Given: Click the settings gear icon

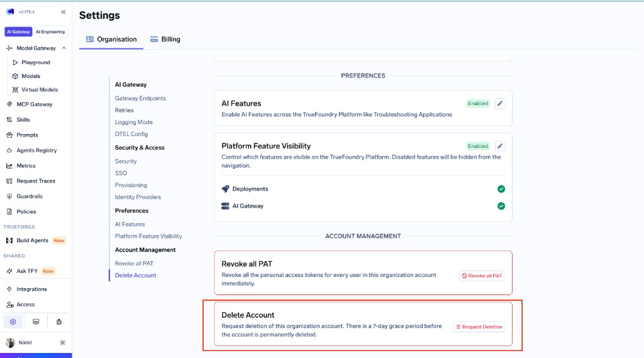Looking at the screenshot, I should 13,322.
